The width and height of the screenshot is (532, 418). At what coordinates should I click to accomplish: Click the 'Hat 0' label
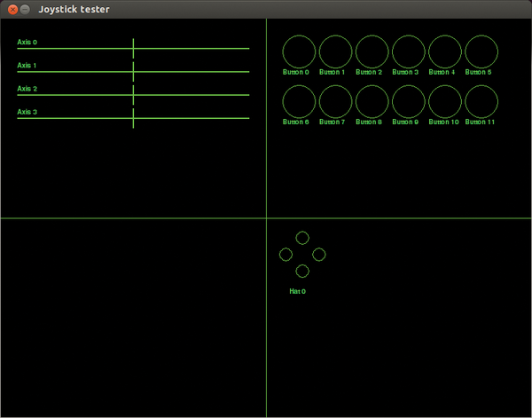pos(298,291)
